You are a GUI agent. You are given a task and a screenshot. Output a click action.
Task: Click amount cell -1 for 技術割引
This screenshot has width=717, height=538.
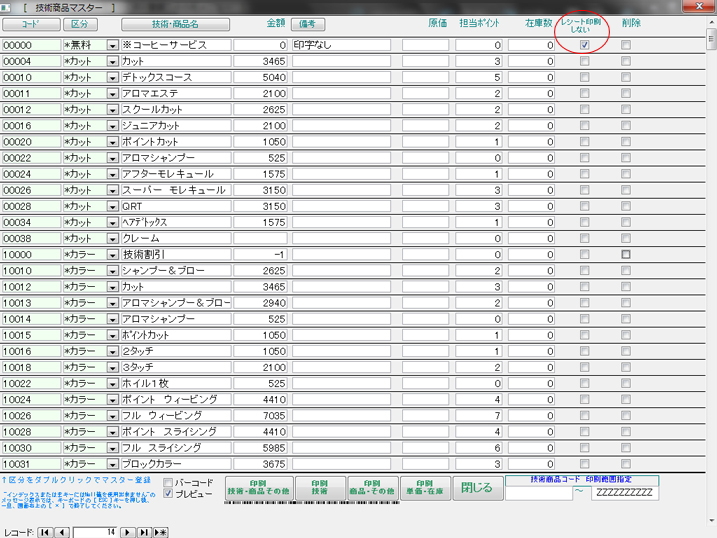(260, 255)
